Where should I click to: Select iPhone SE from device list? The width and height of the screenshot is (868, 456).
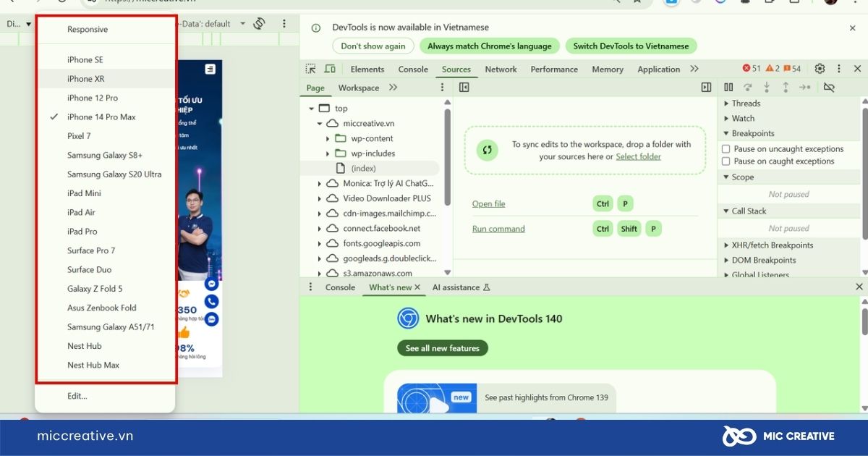pyautogui.click(x=105, y=60)
